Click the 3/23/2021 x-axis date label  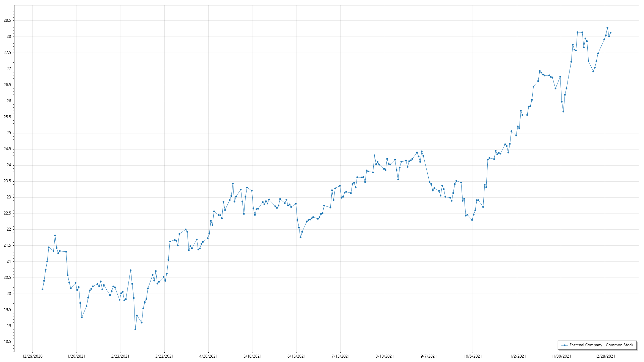pos(164,356)
